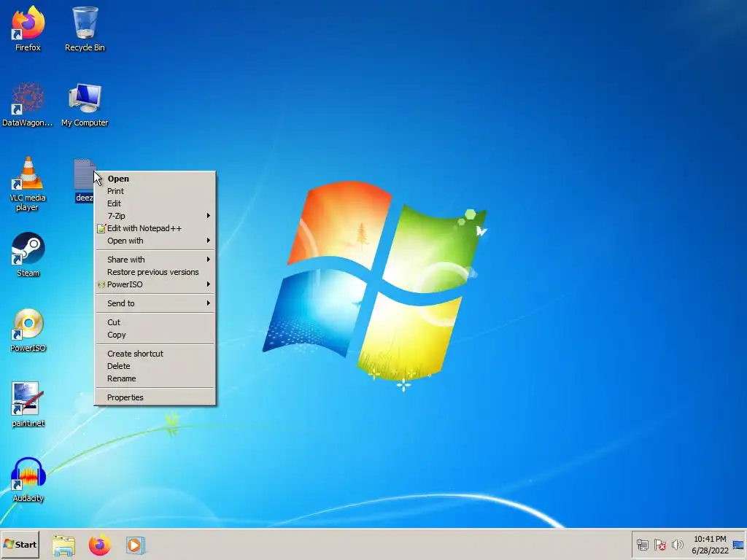Choose Delete in the context menu
747x560 pixels.
[155, 366]
